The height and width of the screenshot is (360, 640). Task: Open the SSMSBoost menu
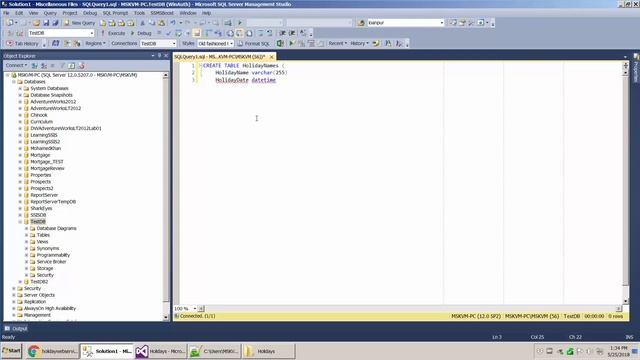[x=162, y=13]
